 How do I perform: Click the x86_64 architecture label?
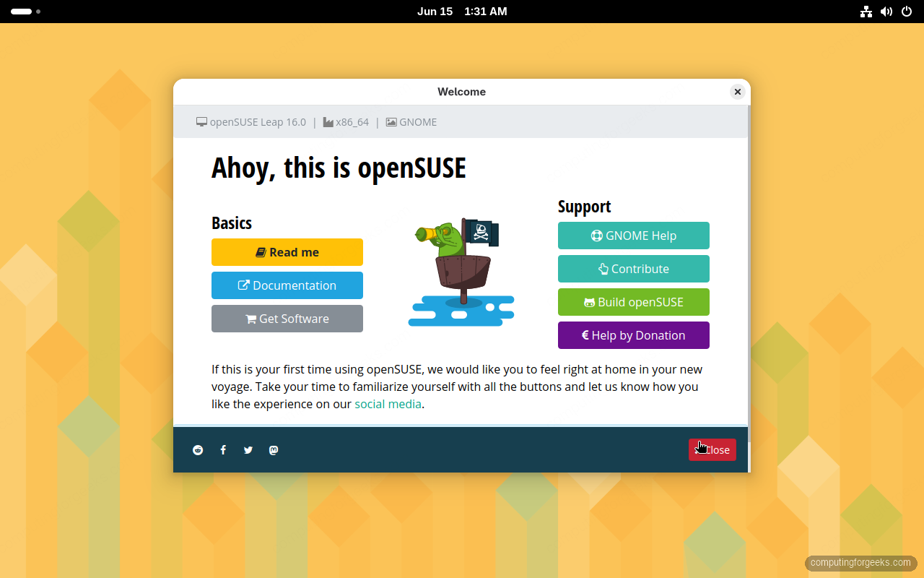(x=346, y=122)
